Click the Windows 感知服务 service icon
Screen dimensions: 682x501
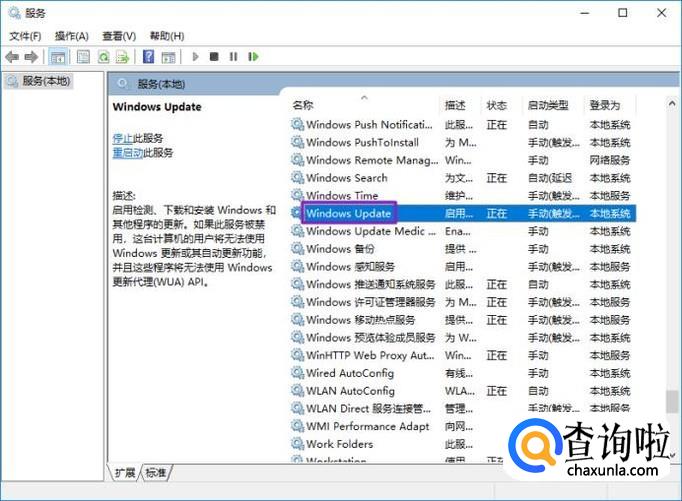[x=298, y=267]
